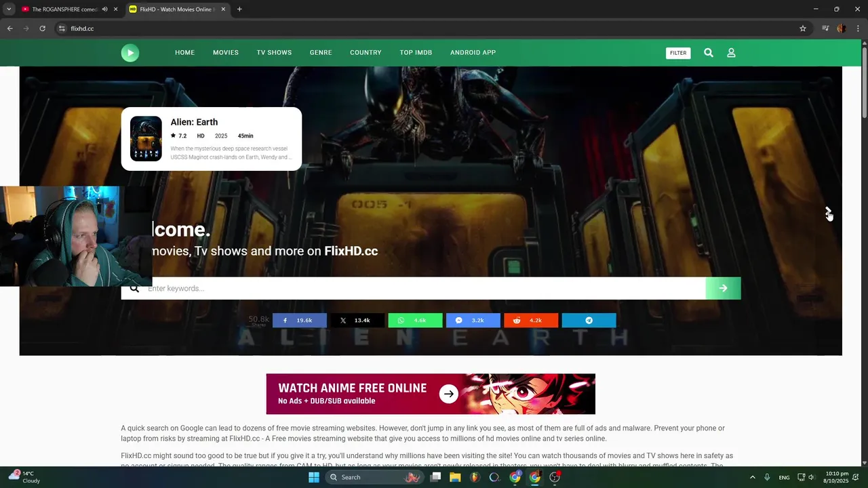Reload the current page
Image resolution: width=868 pixels, height=488 pixels.
click(x=42, y=28)
